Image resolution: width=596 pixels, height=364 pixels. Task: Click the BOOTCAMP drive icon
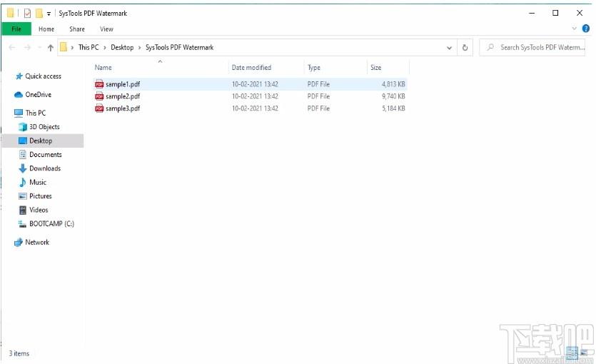point(23,224)
